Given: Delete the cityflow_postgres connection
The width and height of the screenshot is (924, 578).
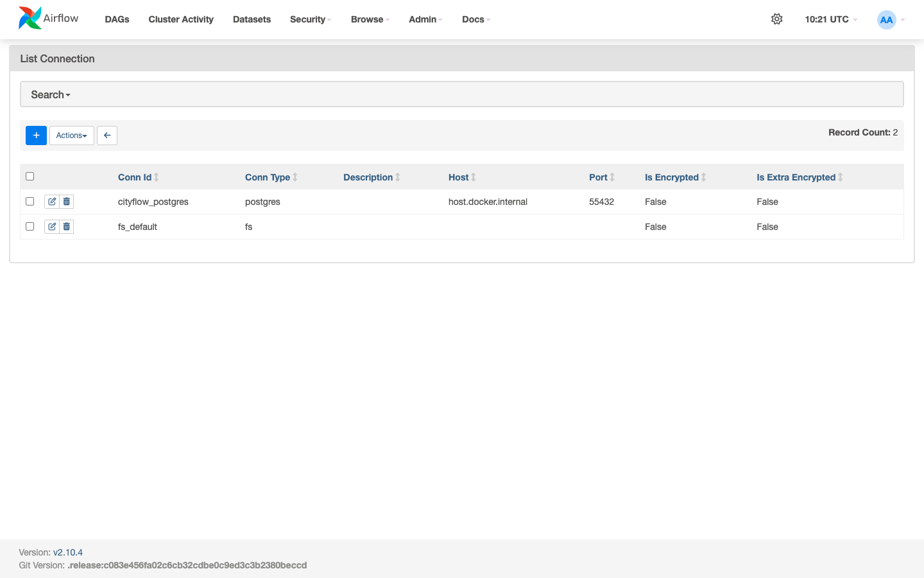Looking at the screenshot, I should pos(67,202).
